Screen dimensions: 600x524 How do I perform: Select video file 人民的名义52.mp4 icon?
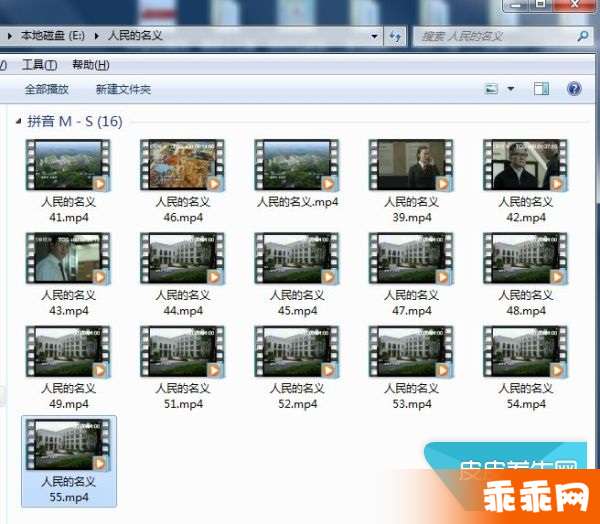click(297, 352)
